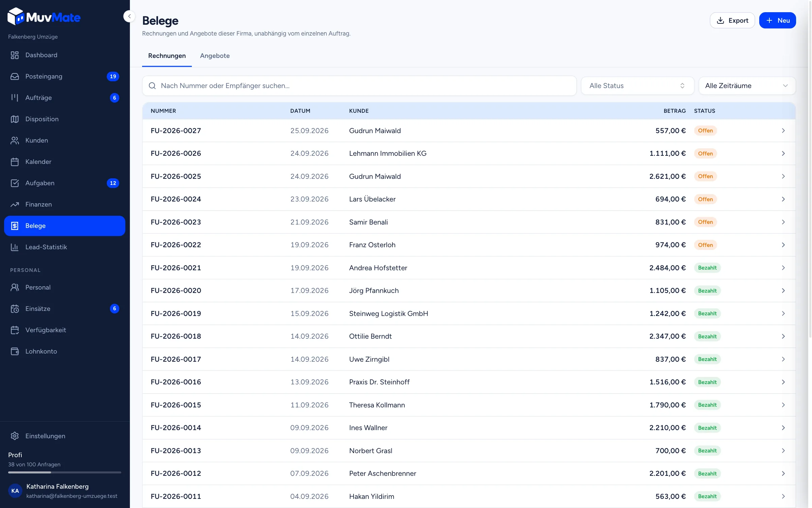This screenshot has height=508, width=812.
Task: Open the Alle Status dropdown
Action: point(637,86)
